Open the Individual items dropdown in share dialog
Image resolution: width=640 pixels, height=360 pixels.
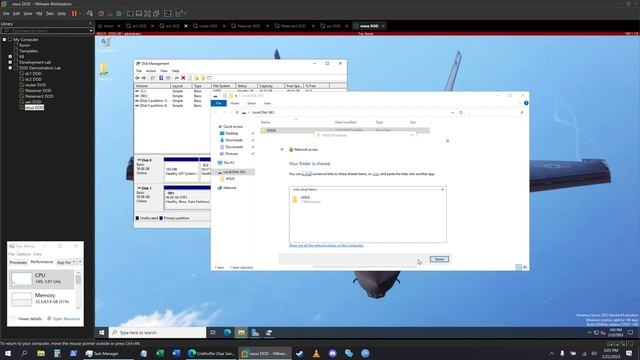(442, 190)
